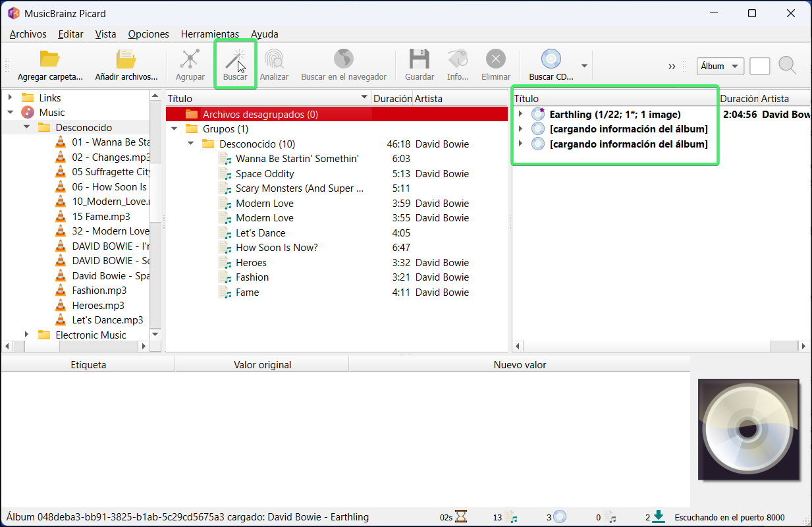Viewport: 812px width, 527px height.
Task: Expand the hidden toolbar items chevron
Action: tap(672, 66)
